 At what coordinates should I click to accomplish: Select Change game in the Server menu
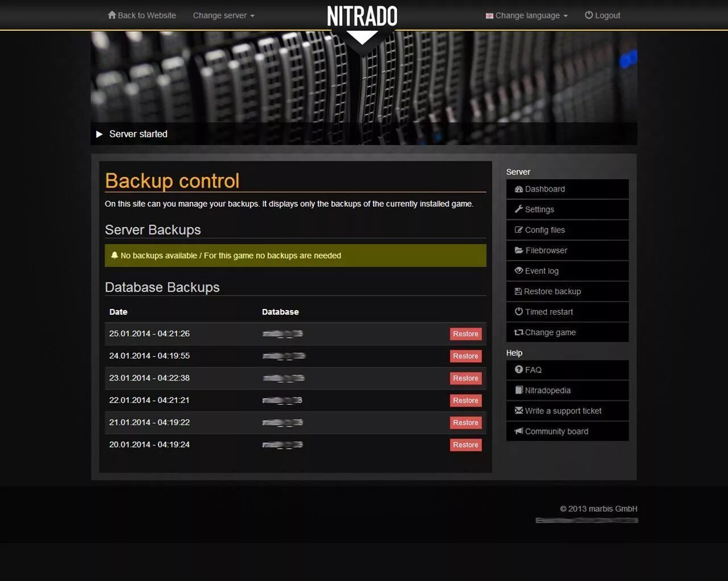click(x=567, y=332)
